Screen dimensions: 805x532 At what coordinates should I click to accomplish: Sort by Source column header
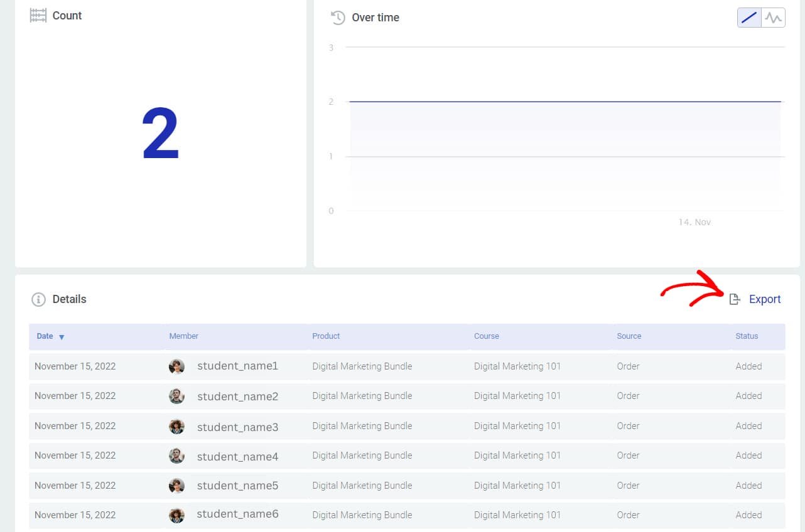[629, 336]
